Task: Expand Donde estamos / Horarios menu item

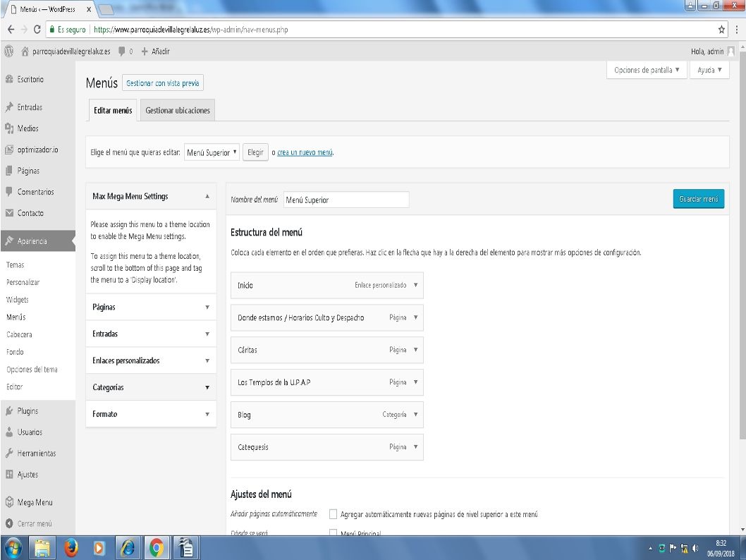Action: click(415, 317)
